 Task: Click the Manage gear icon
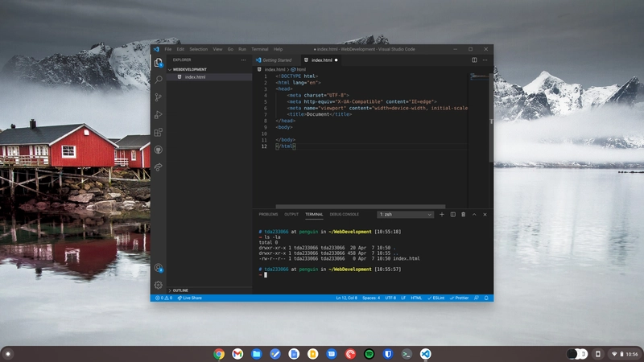coord(159,285)
